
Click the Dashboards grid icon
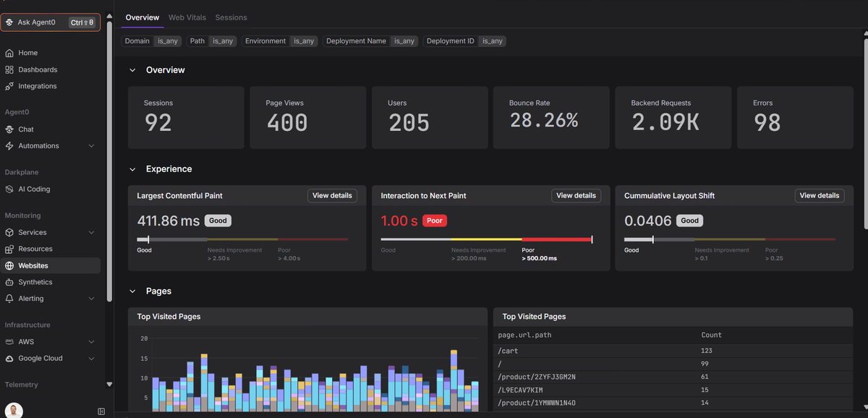pos(9,69)
